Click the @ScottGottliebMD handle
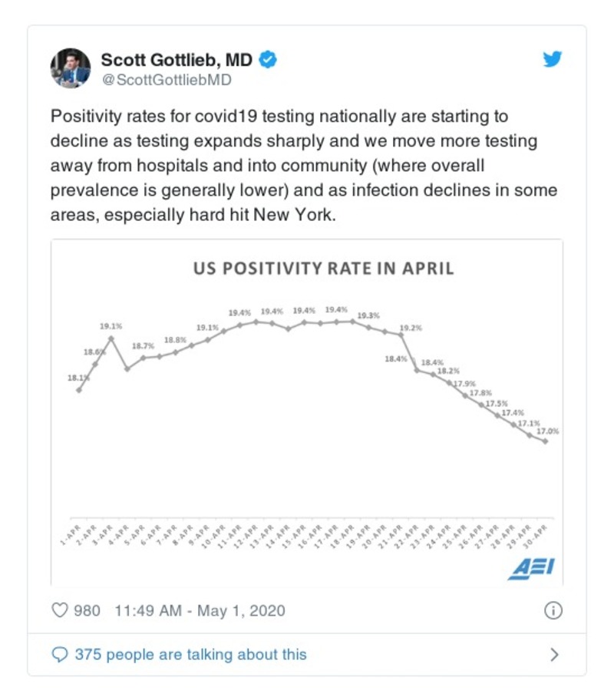This screenshot has height=700, width=614. [x=165, y=80]
